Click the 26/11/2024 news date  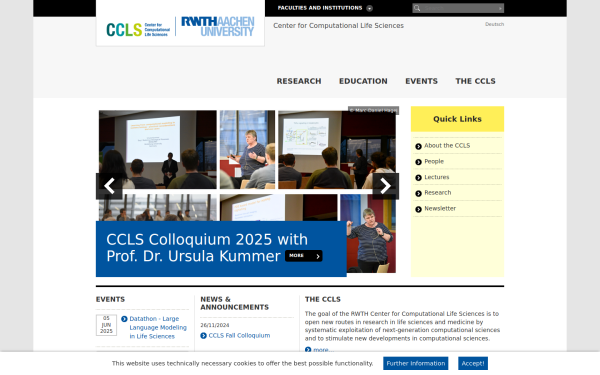coord(215,325)
